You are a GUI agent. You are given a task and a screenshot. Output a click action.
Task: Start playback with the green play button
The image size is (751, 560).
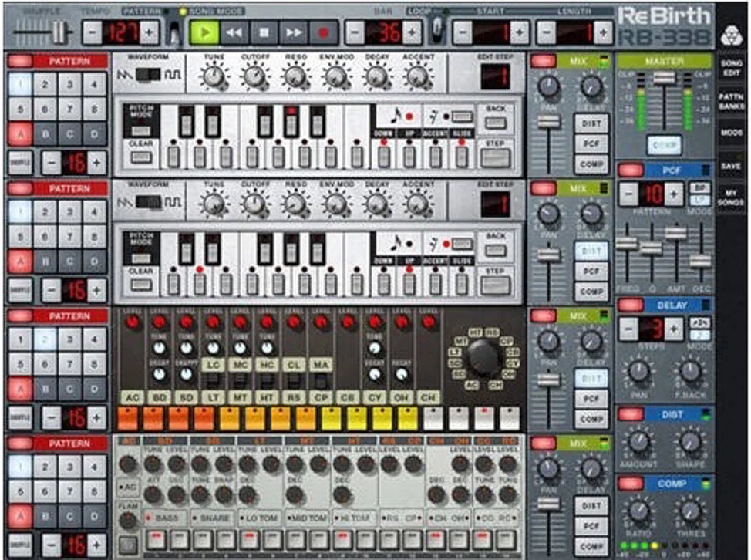point(204,32)
